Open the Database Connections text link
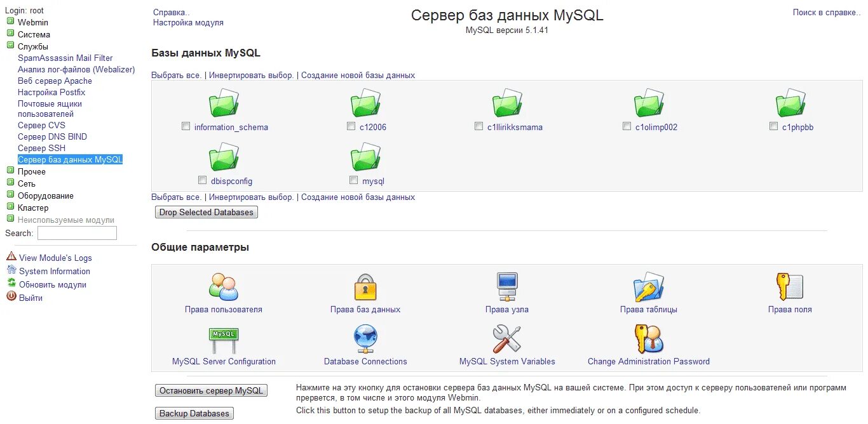The height and width of the screenshot is (424, 868). click(365, 361)
